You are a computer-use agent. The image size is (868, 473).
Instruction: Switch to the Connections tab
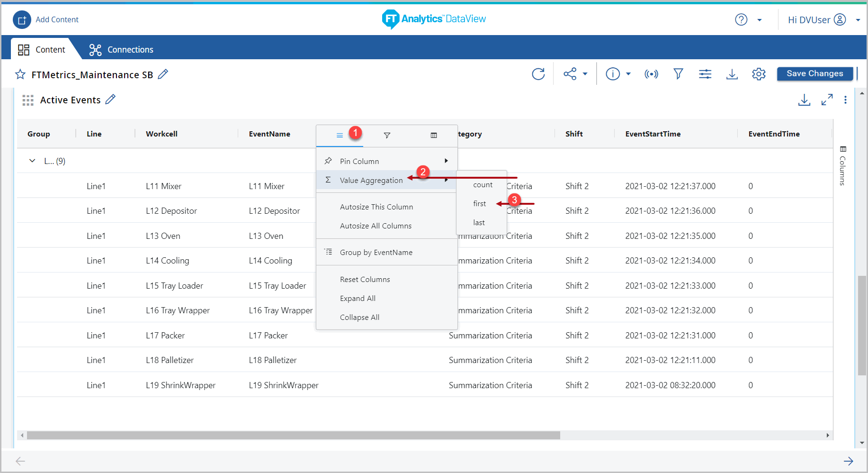coord(121,49)
